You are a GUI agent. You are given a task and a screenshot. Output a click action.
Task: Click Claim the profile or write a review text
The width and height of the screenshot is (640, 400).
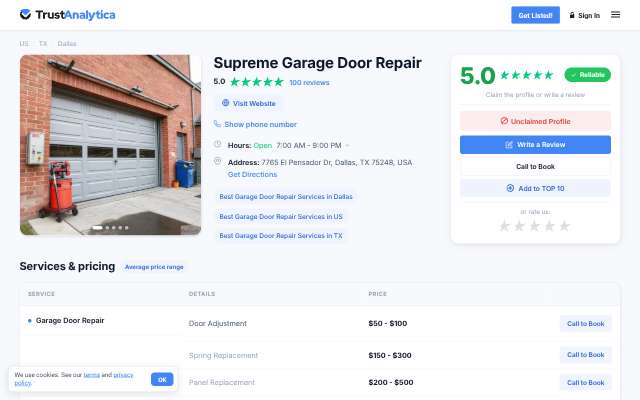coord(535,95)
